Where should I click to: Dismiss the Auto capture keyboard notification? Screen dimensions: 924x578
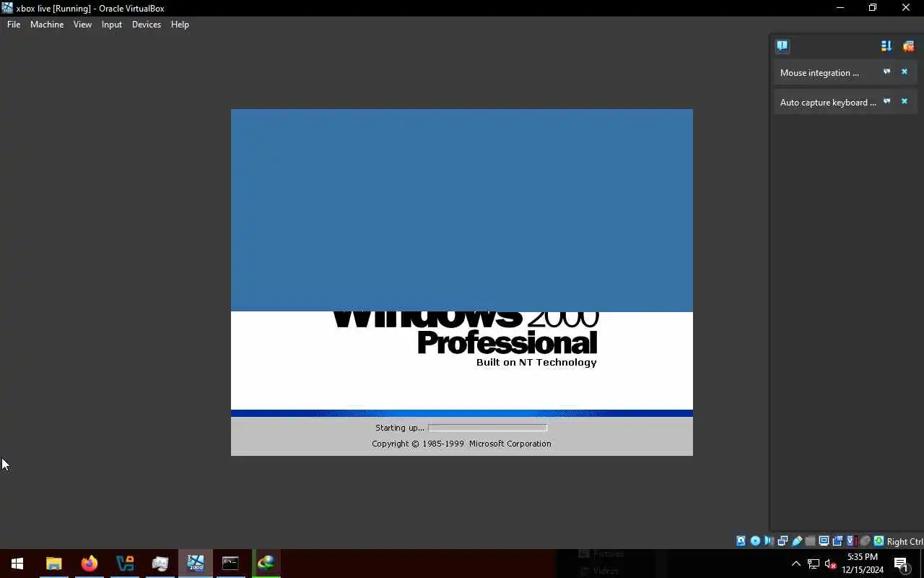(904, 102)
